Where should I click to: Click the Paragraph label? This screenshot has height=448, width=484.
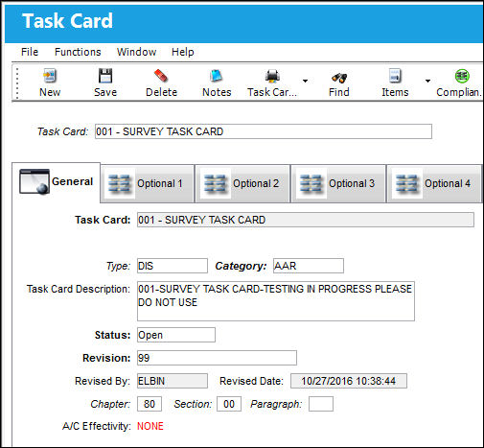click(x=276, y=404)
